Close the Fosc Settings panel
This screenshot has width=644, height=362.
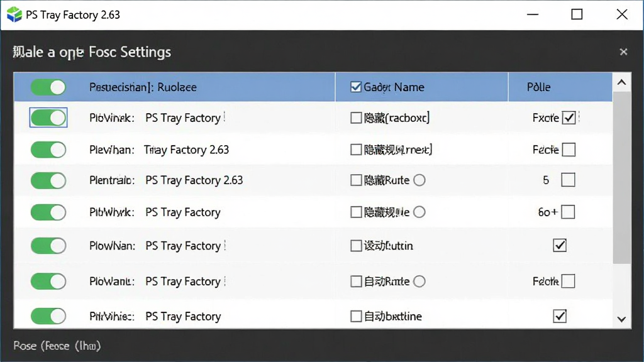click(x=623, y=52)
